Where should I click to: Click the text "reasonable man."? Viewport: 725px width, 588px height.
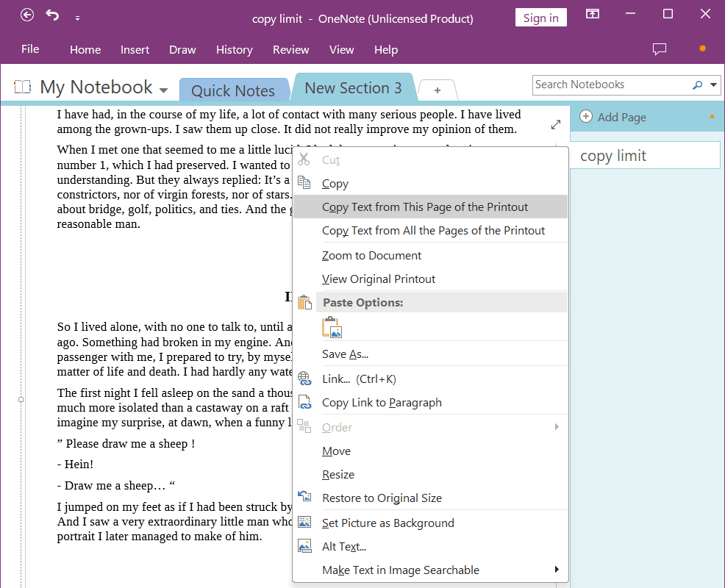[x=99, y=224]
